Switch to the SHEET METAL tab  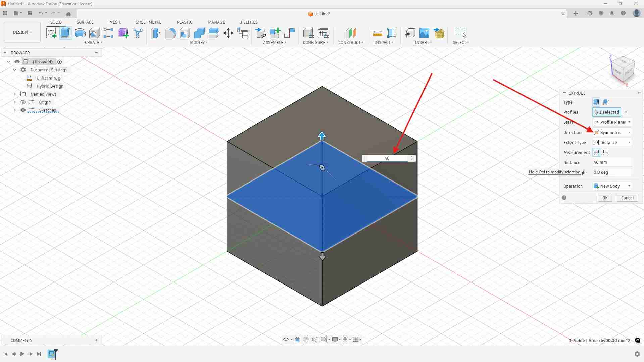148,22
